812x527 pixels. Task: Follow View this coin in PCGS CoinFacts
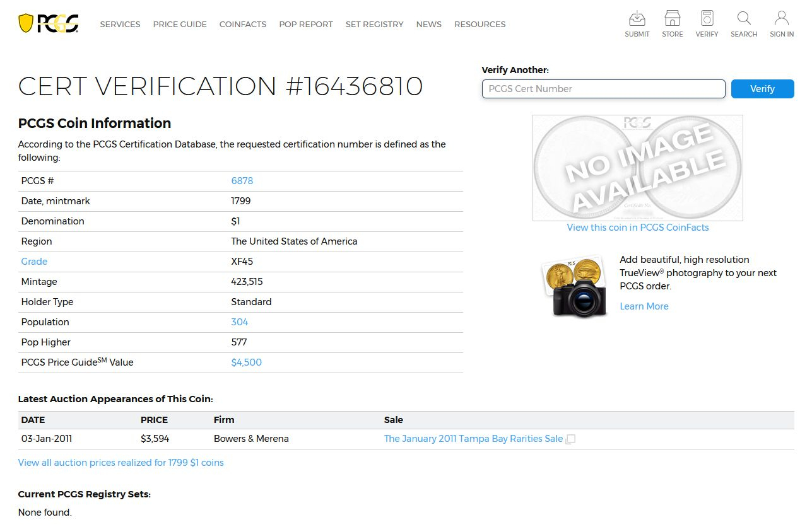point(638,228)
